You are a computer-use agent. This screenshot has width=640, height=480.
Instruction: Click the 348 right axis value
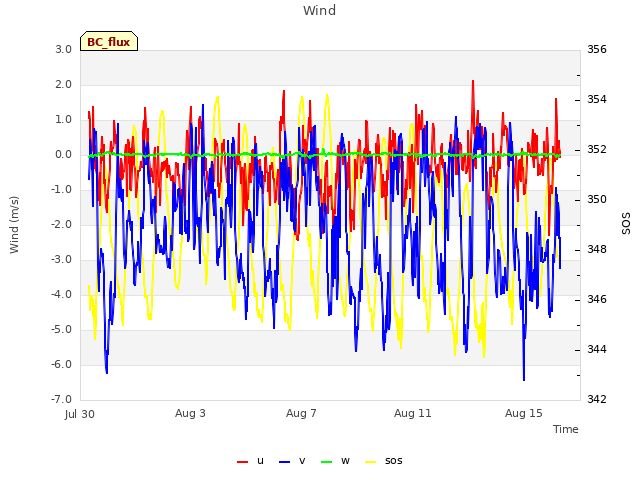[597, 249]
